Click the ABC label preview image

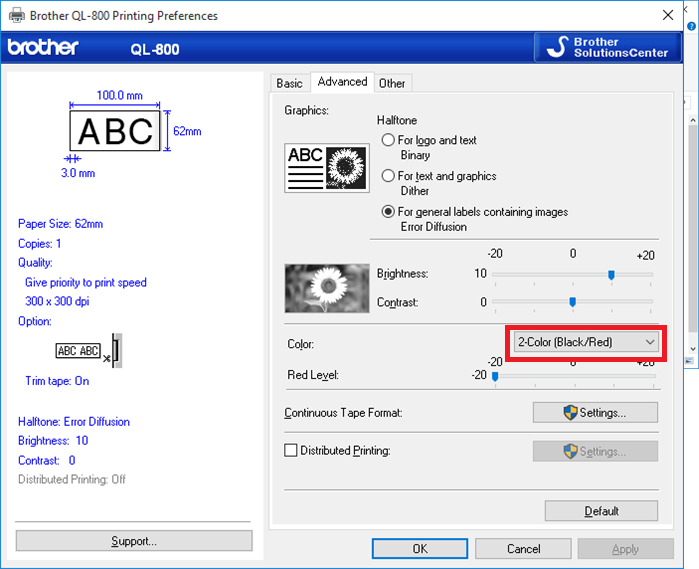[117, 130]
